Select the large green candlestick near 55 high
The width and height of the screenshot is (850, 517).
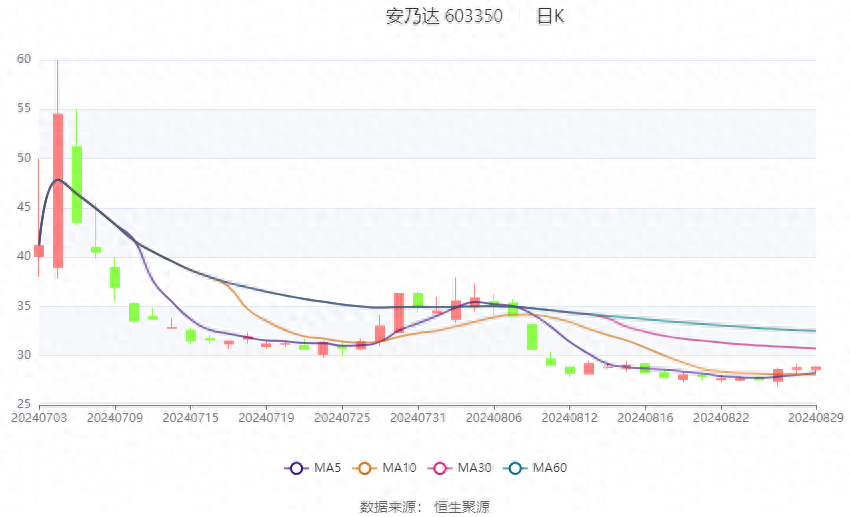pyautogui.click(x=76, y=184)
